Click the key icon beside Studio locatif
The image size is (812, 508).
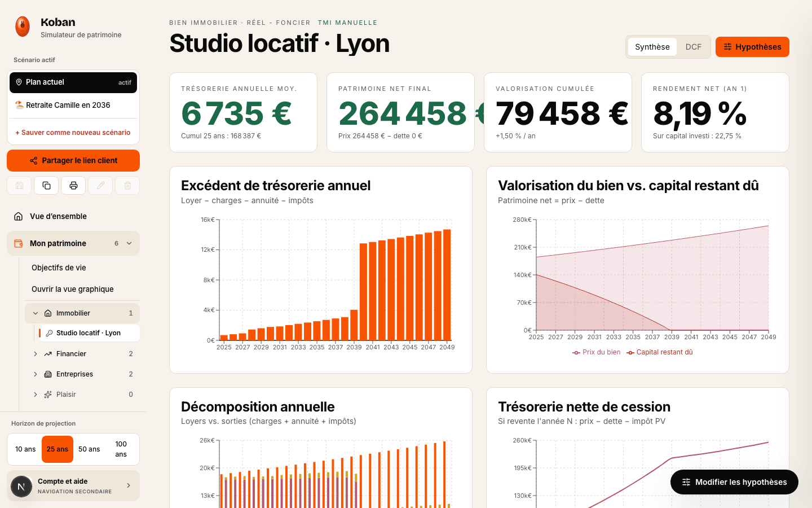coord(49,333)
